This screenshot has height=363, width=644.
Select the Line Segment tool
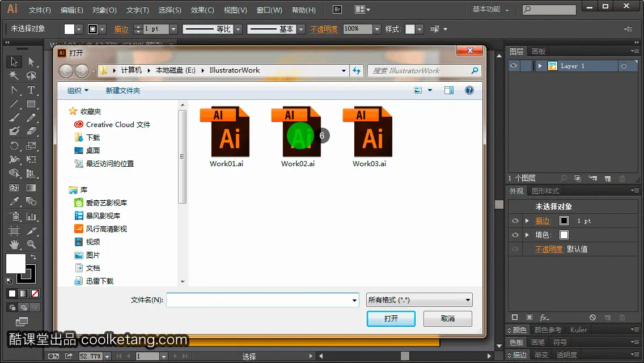(x=14, y=104)
